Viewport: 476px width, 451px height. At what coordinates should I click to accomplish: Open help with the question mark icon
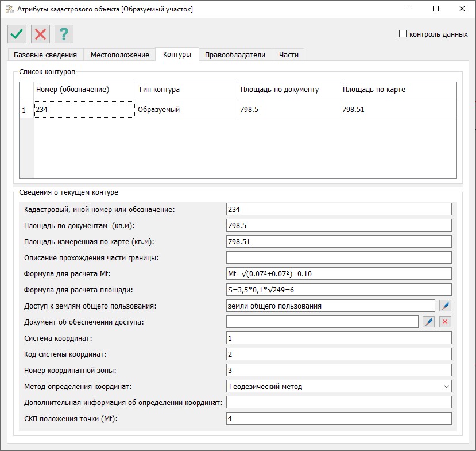pyautogui.click(x=64, y=34)
